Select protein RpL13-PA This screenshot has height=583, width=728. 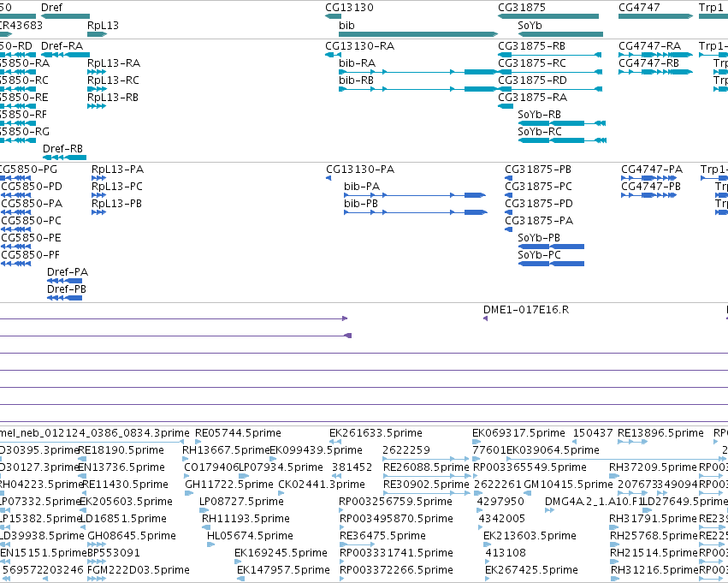pos(99,178)
